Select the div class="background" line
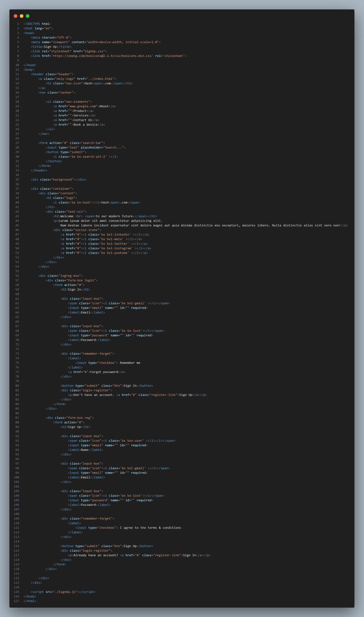 point(58,179)
